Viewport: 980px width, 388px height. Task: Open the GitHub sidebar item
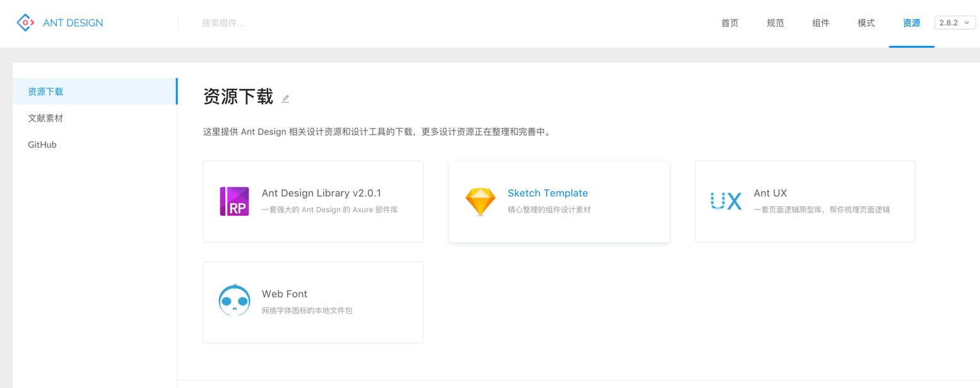(x=42, y=144)
